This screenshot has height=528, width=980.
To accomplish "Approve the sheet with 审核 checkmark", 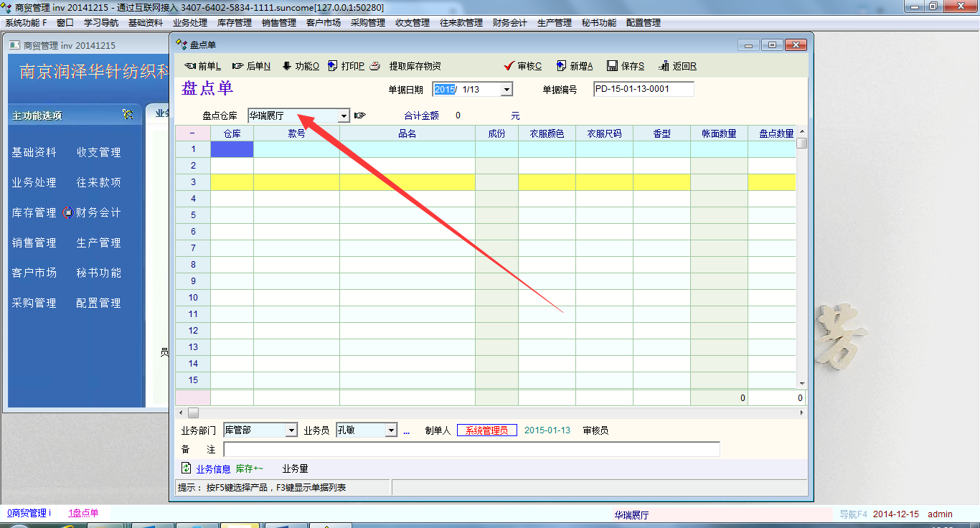I will 509,66.
